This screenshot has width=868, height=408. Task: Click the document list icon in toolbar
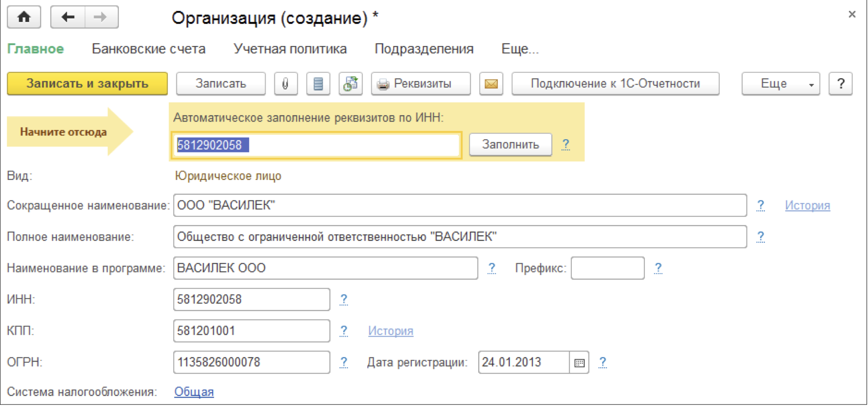pyautogui.click(x=318, y=84)
